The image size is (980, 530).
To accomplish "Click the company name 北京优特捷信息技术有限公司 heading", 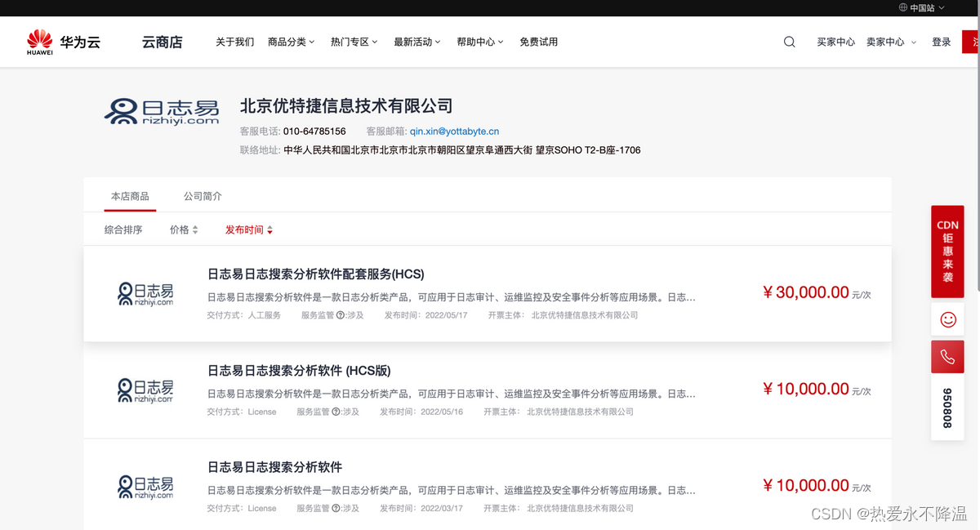I will click(x=346, y=106).
